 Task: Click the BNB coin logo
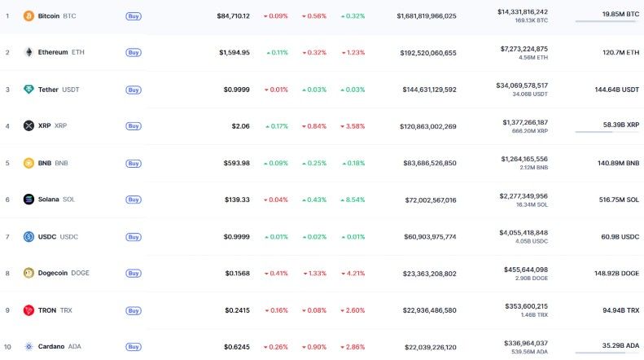coord(28,163)
